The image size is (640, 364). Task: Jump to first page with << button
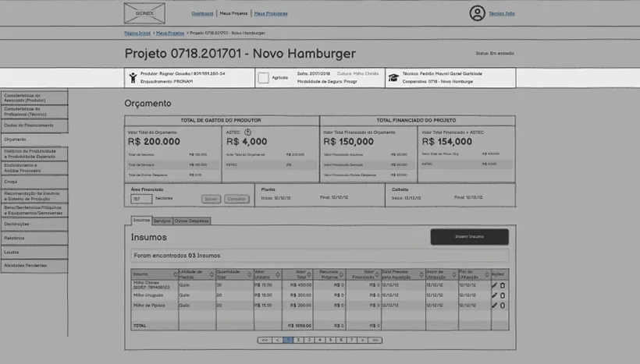click(x=265, y=340)
